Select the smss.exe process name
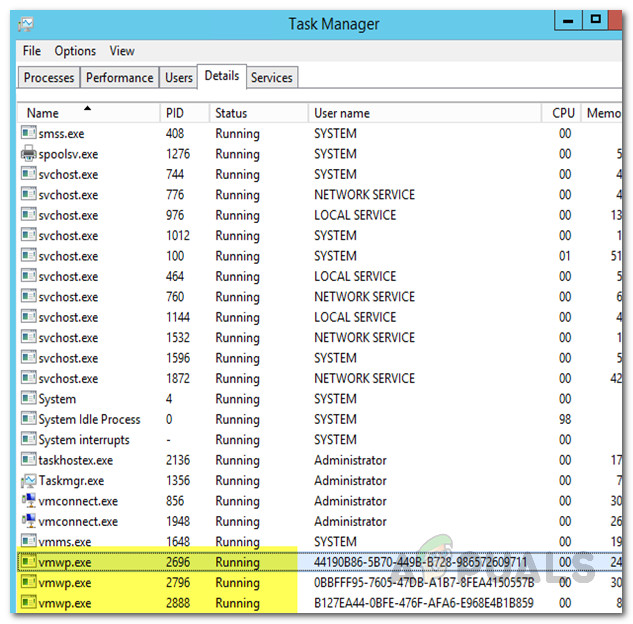 (x=61, y=134)
